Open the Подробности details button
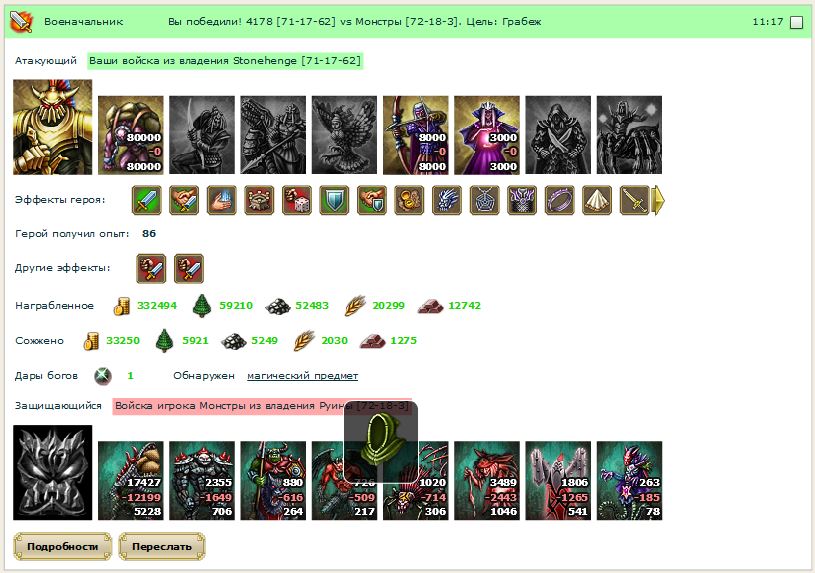 62,546
